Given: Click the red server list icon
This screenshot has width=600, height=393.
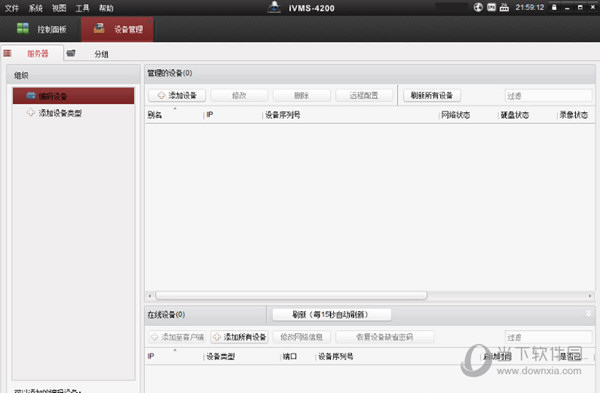Looking at the screenshot, I should point(7,53).
